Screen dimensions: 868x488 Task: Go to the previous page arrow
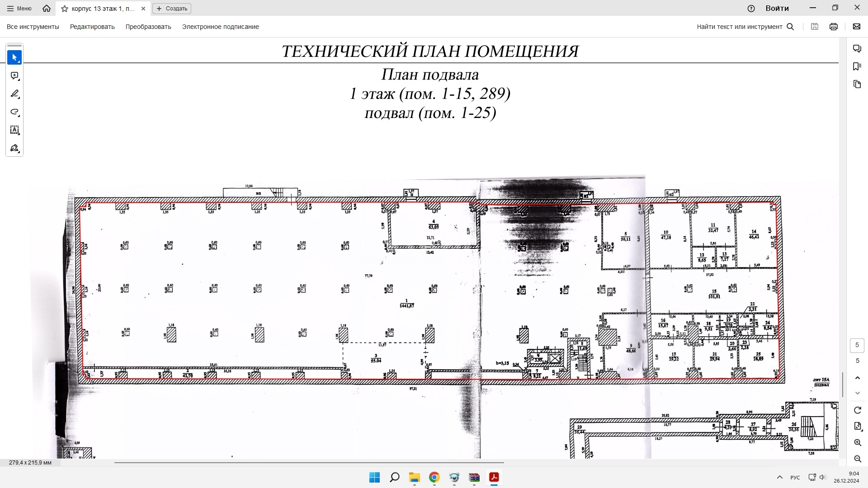coord(858,378)
